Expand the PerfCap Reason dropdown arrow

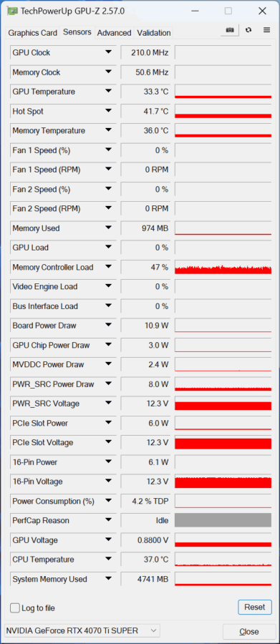tap(108, 520)
